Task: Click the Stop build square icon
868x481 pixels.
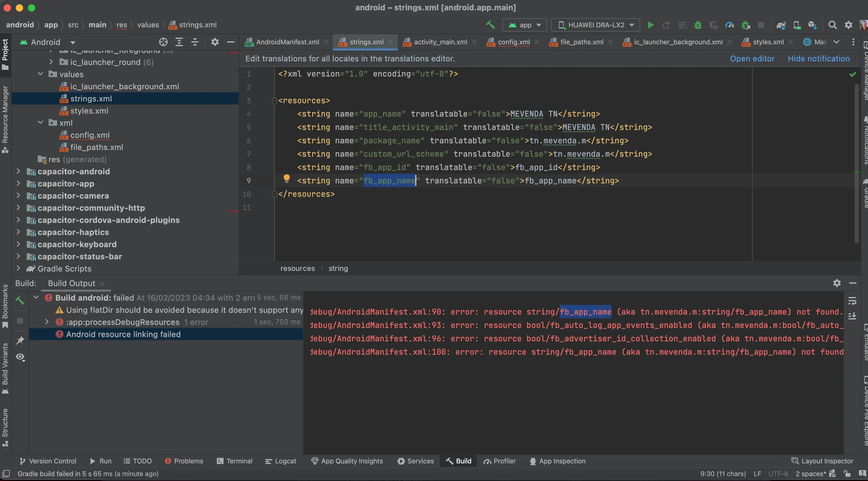Action: pyautogui.click(x=20, y=321)
